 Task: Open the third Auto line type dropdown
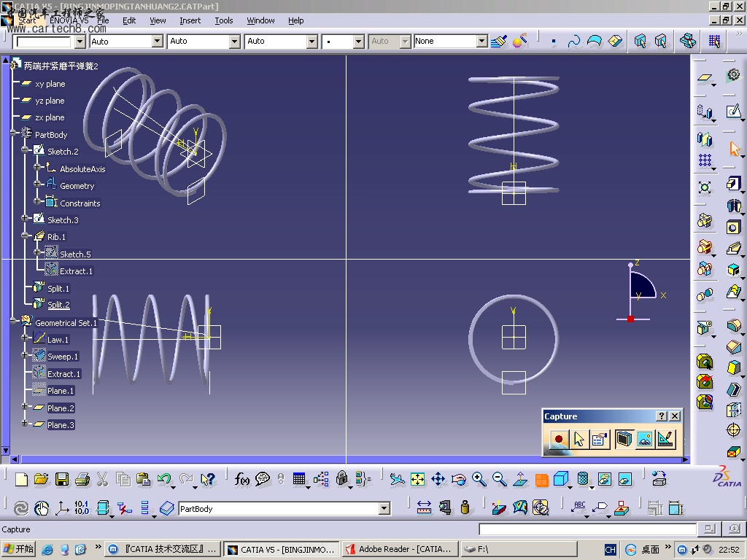311,42
